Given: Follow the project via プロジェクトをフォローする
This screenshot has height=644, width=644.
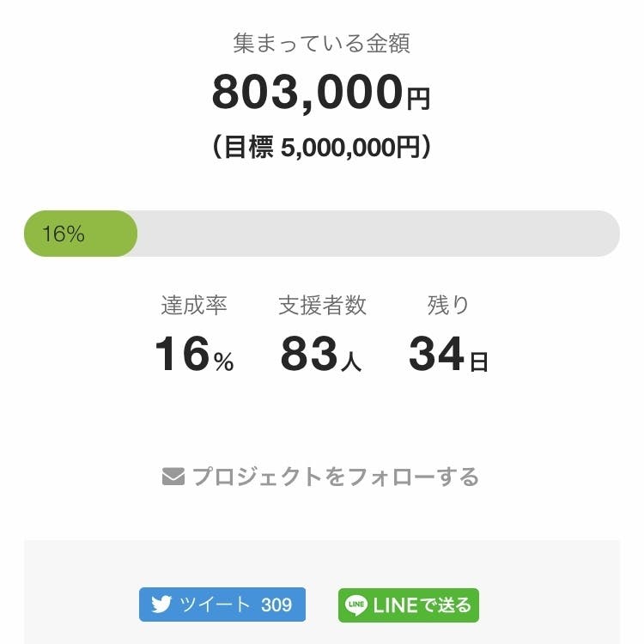Looking at the screenshot, I should pos(335,477).
